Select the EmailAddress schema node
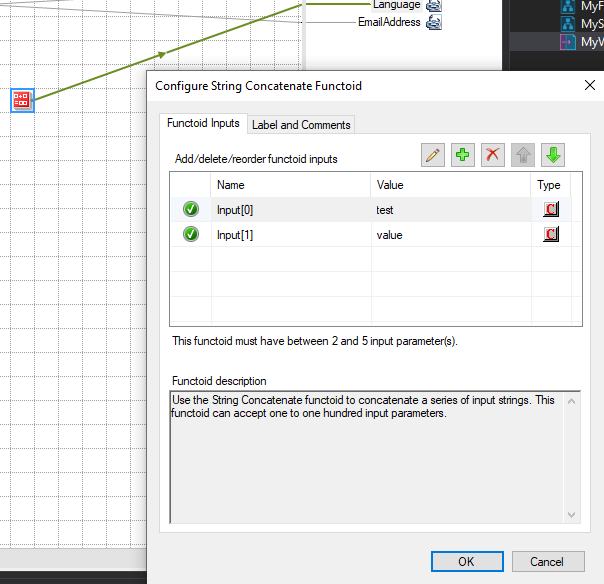 [x=389, y=22]
